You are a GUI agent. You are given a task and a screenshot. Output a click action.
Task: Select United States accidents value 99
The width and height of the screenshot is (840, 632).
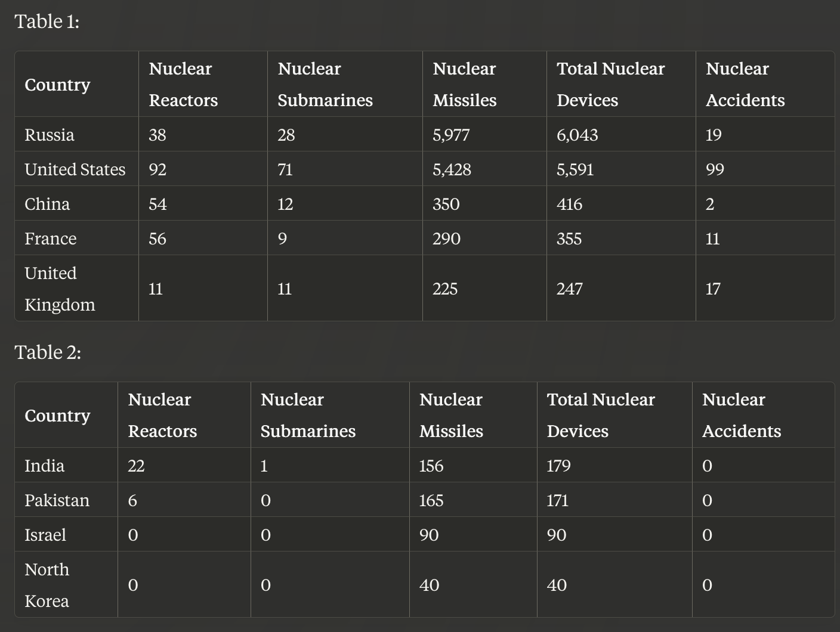[x=715, y=169]
